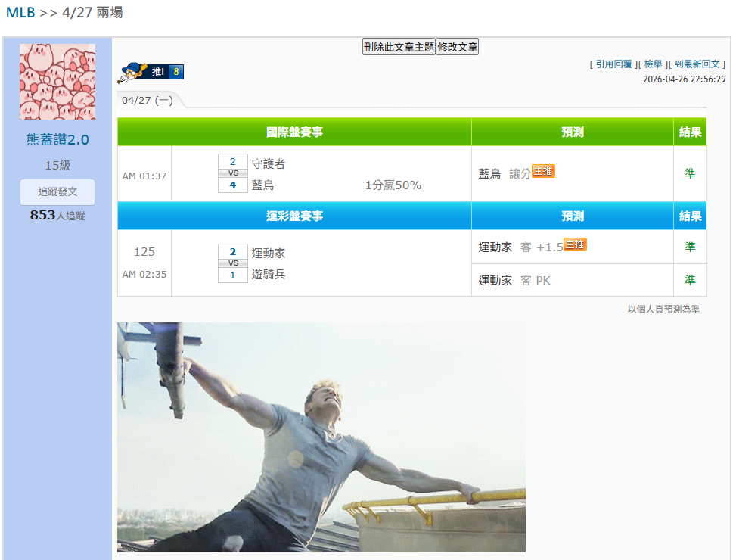
Task: Click the post title 4/27 兩場
Action: click(x=92, y=12)
